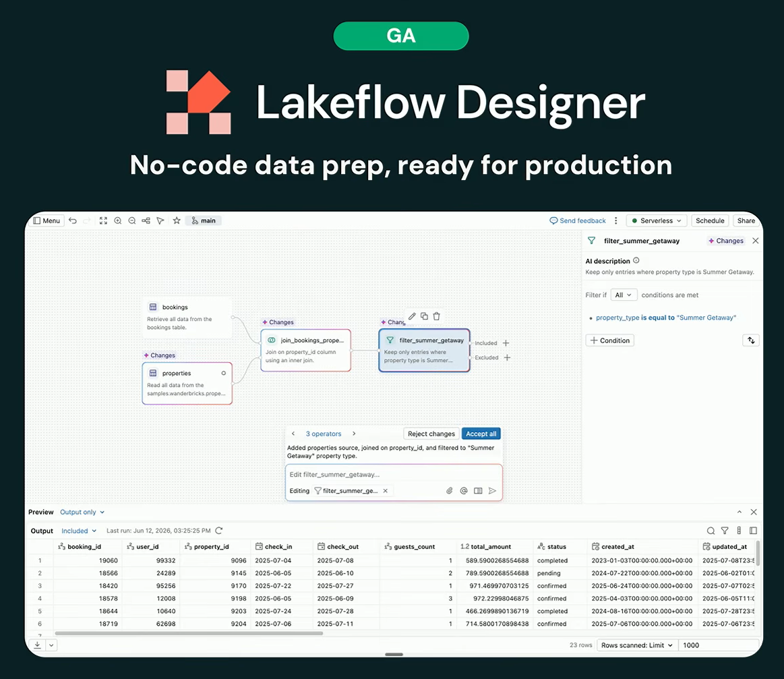Open the Rows scanned Limit dropdown
This screenshot has height=679, width=784.
[x=636, y=645]
